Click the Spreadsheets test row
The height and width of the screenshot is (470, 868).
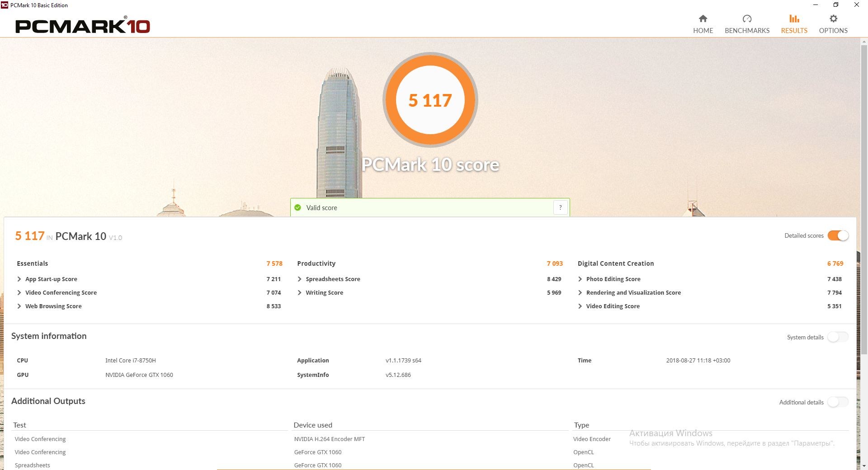(33, 465)
